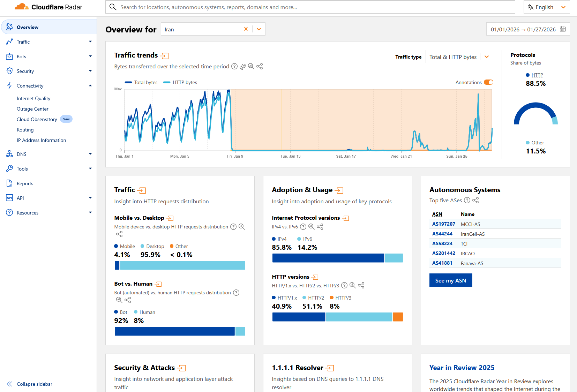577x392 pixels.
Task: Open the English language selector dropdown
Action: (x=546, y=7)
